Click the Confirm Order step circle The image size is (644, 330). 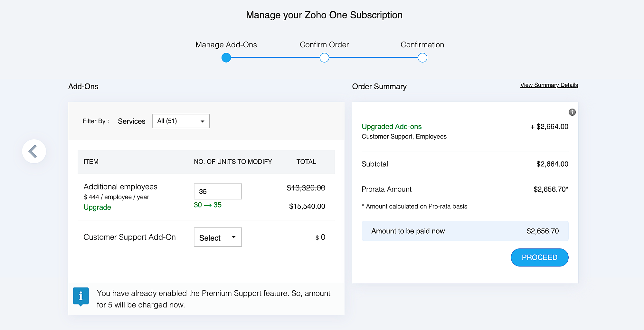coord(324,58)
